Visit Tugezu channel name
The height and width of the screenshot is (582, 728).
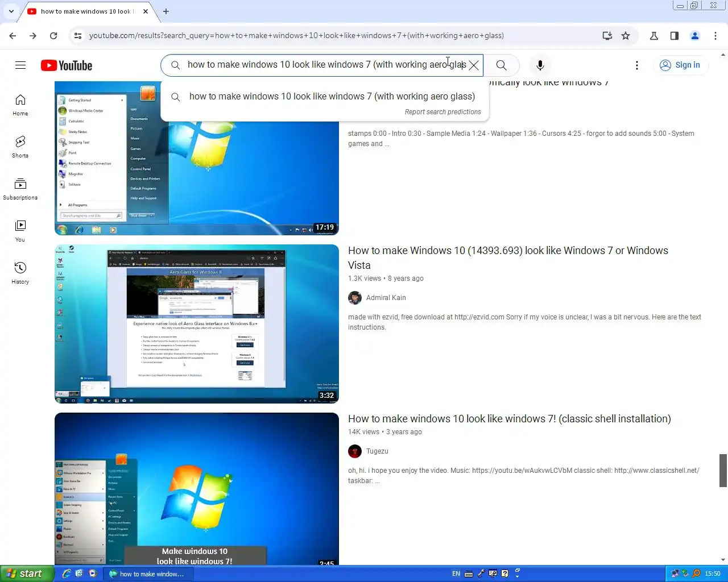tap(377, 451)
